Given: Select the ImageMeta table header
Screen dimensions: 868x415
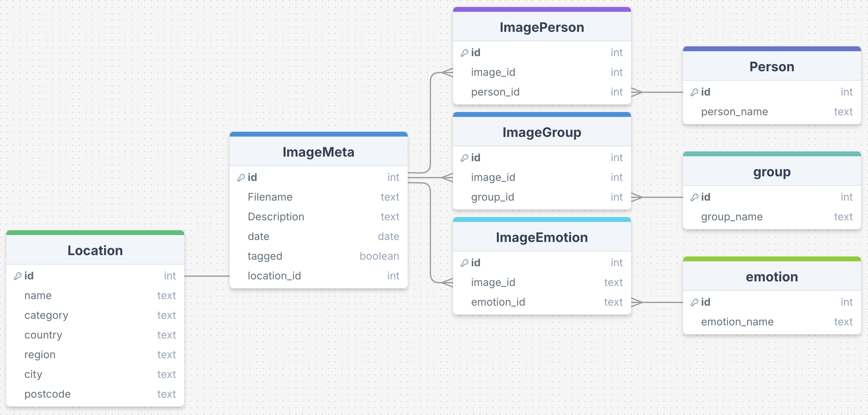Looking at the screenshot, I should tap(318, 152).
